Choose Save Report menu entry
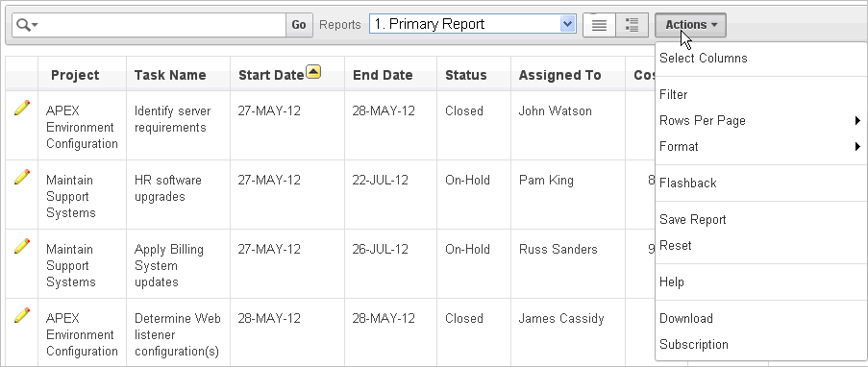 click(692, 220)
